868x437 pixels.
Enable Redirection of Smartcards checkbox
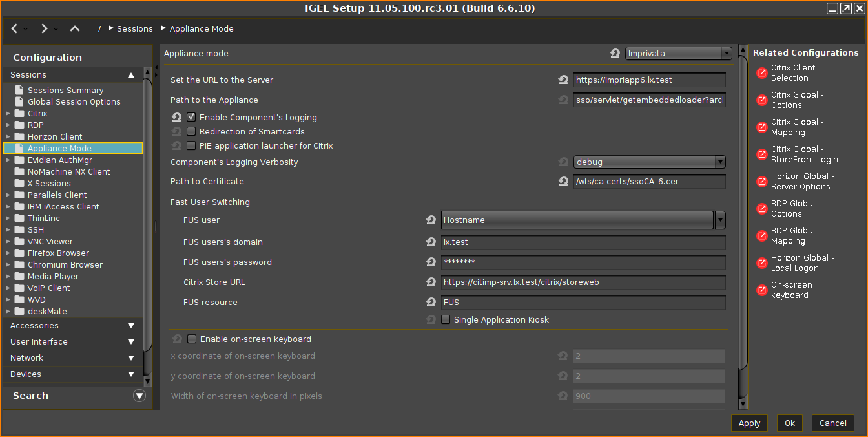[x=191, y=132]
